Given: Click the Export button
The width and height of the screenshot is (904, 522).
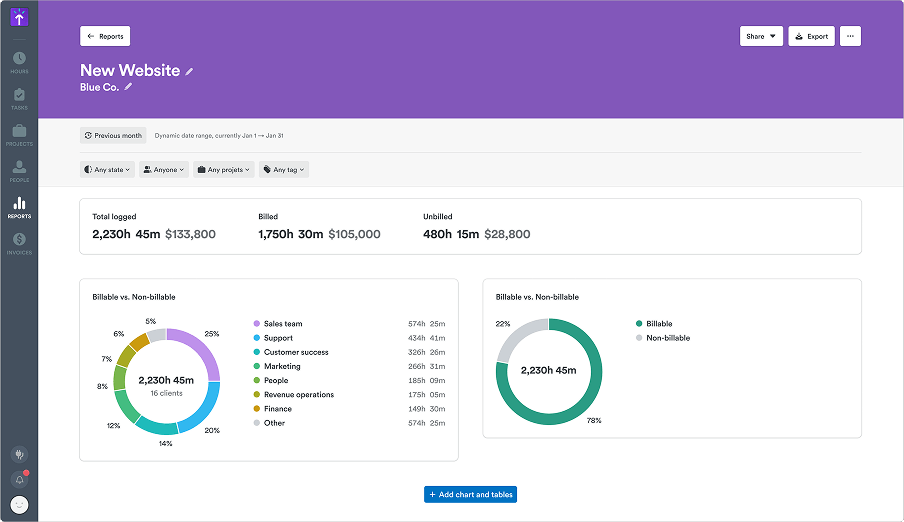Looking at the screenshot, I should [811, 36].
